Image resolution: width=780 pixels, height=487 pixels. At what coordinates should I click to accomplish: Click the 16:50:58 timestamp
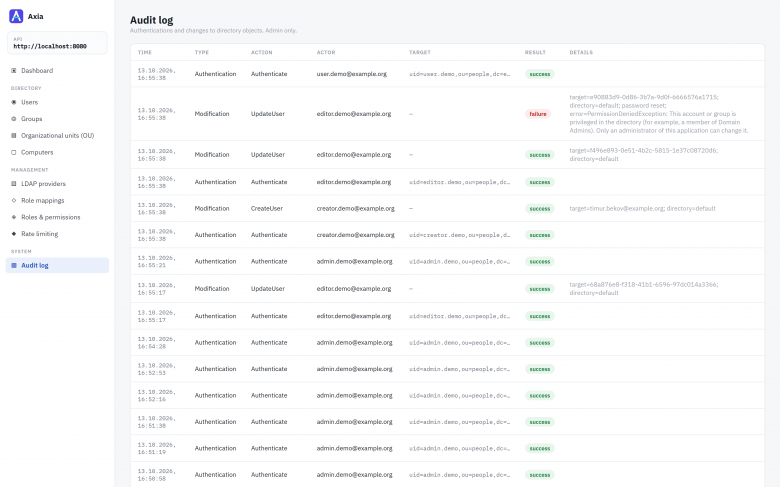[157, 475]
